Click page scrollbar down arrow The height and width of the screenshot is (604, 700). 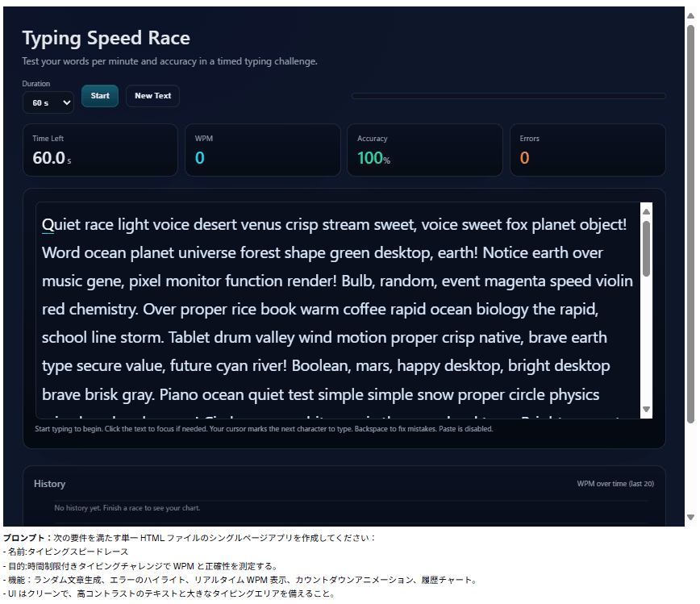pos(690,518)
